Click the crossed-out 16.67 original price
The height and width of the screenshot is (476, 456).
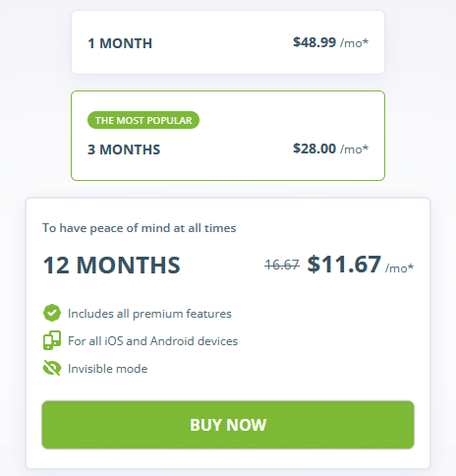click(282, 265)
